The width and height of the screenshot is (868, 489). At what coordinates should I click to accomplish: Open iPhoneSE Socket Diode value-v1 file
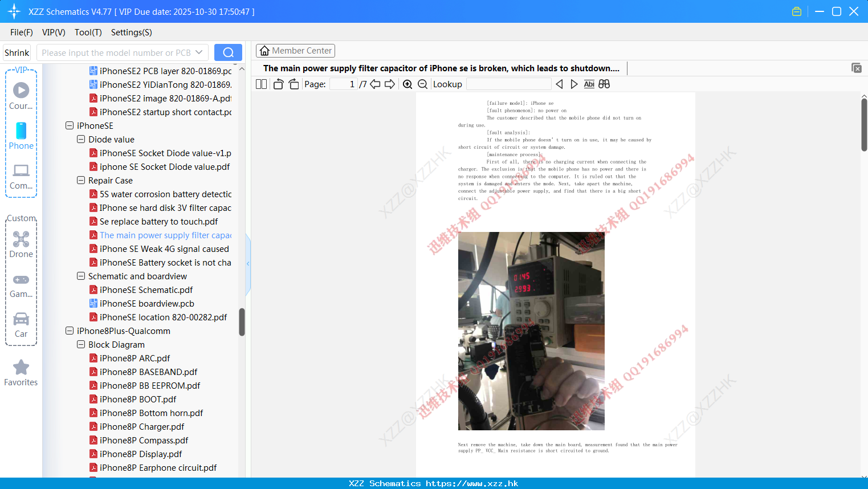click(161, 153)
